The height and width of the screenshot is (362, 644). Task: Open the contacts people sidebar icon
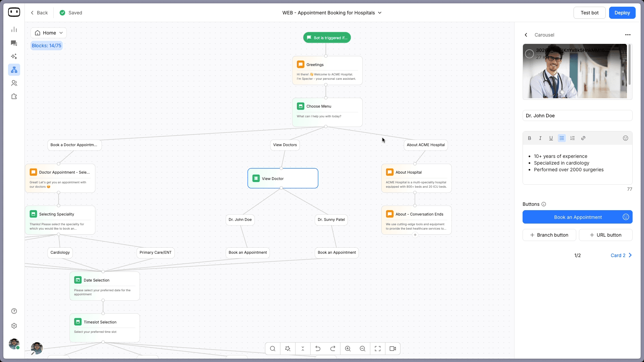tap(14, 83)
